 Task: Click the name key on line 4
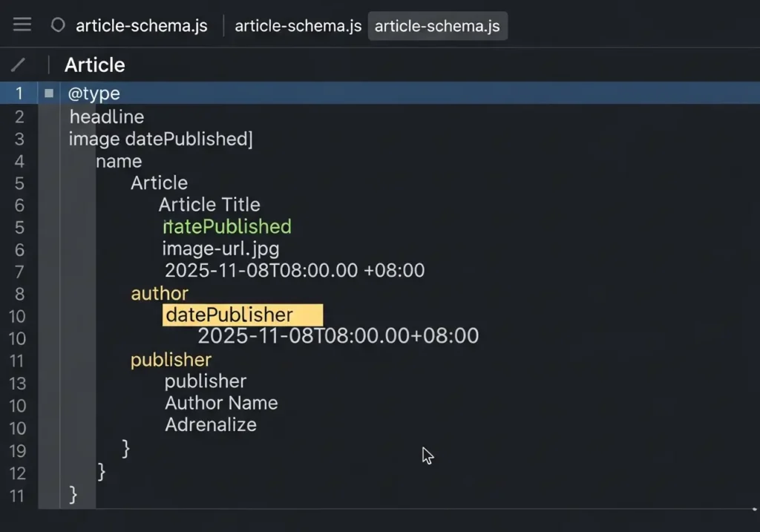coord(119,161)
